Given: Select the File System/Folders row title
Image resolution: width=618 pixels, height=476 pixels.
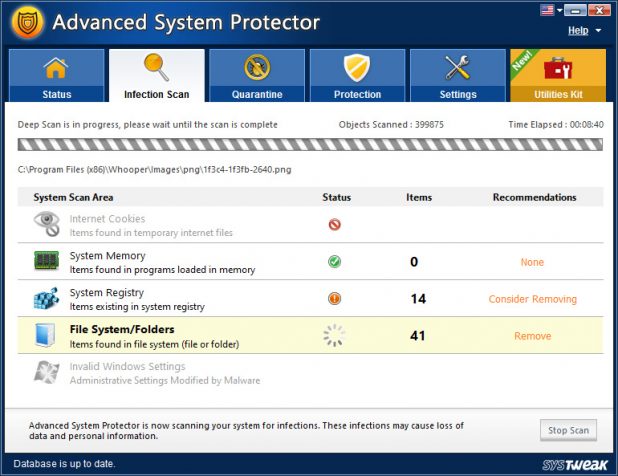Looking at the screenshot, I should tap(122, 329).
